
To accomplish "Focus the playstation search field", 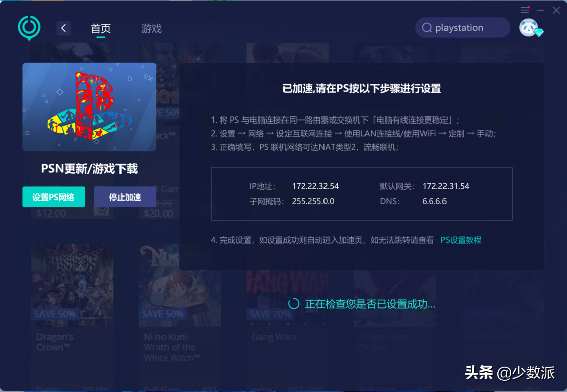I will pyautogui.click(x=463, y=28).
